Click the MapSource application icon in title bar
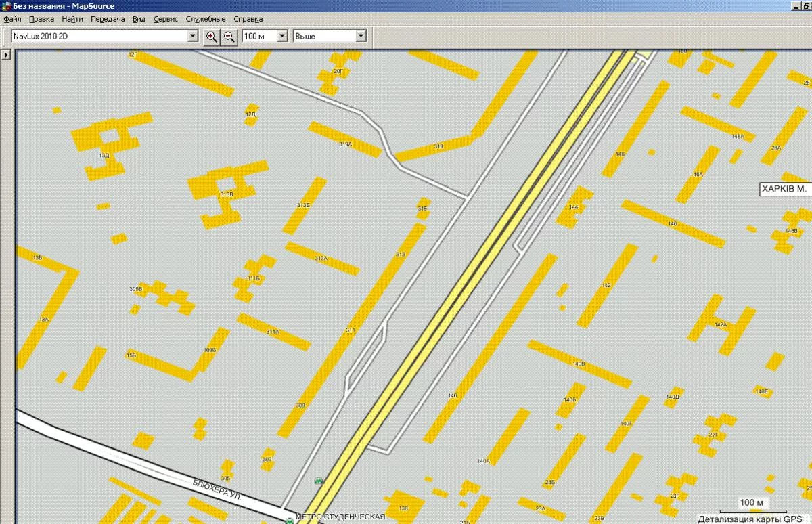 tap(6, 6)
